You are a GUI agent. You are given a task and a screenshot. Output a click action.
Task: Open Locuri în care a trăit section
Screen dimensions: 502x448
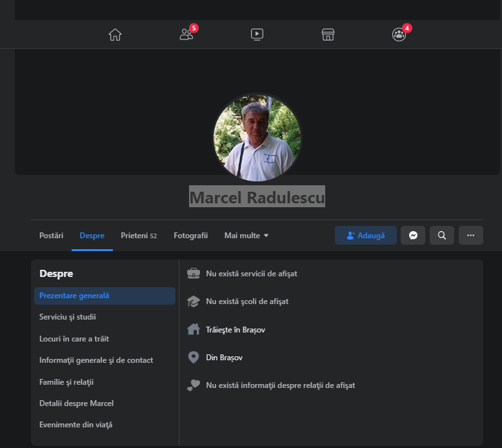pyautogui.click(x=74, y=339)
